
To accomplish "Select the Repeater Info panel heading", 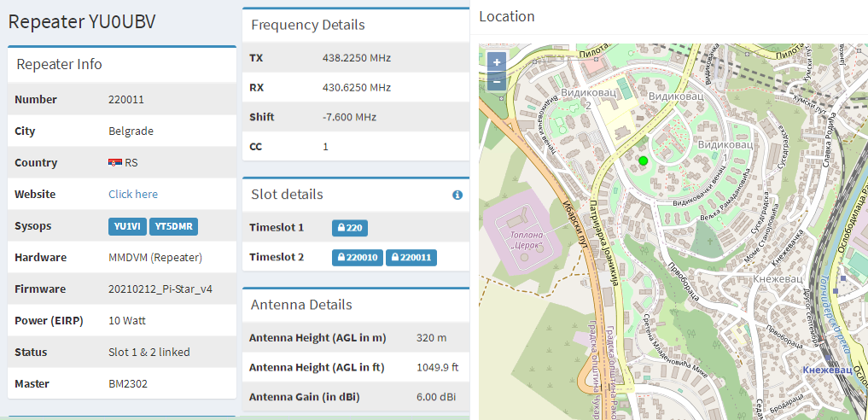I will click(x=60, y=65).
